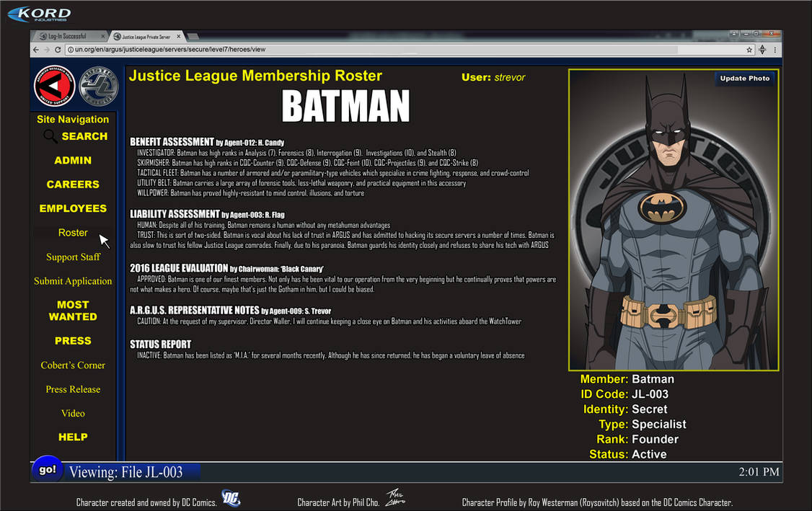Image resolution: width=812 pixels, height=511 pixels.
Task: Click the Member value Batman
Action: (653, 379)
